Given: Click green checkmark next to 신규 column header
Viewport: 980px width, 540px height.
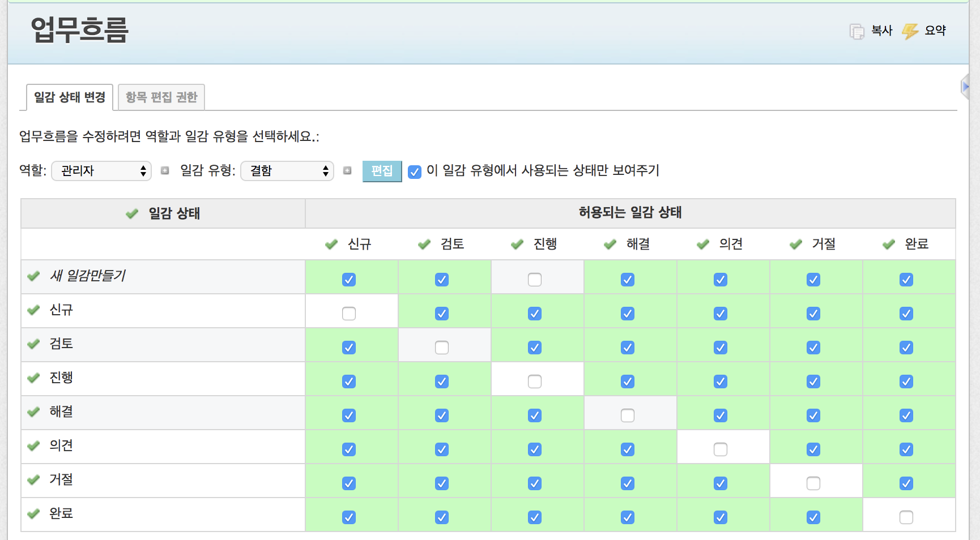Looking at the screenshot, I should [331, 244].
